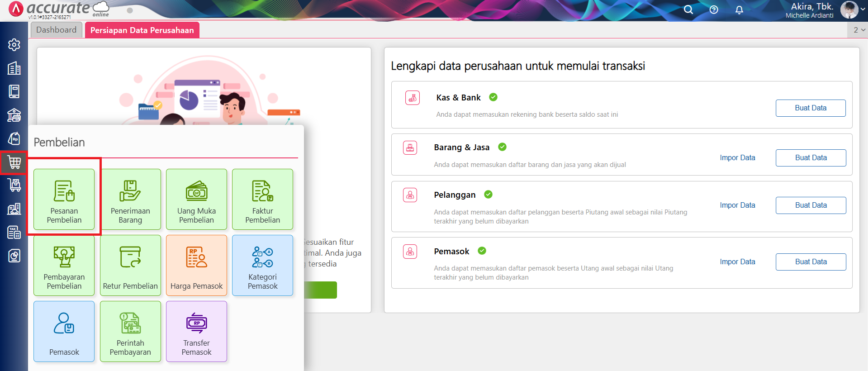Open Kategori Pemasok tile
868x371 pixels.
pos(262,266)
